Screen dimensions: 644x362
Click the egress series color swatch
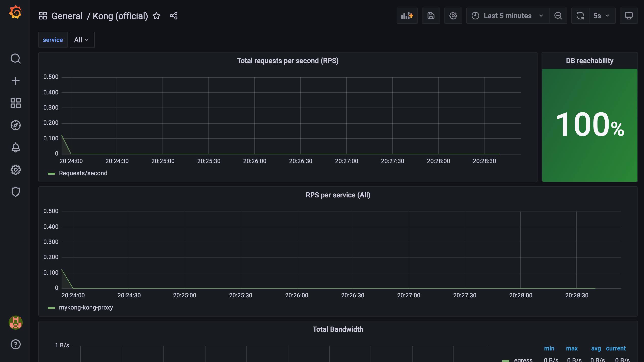pos(505,360)
